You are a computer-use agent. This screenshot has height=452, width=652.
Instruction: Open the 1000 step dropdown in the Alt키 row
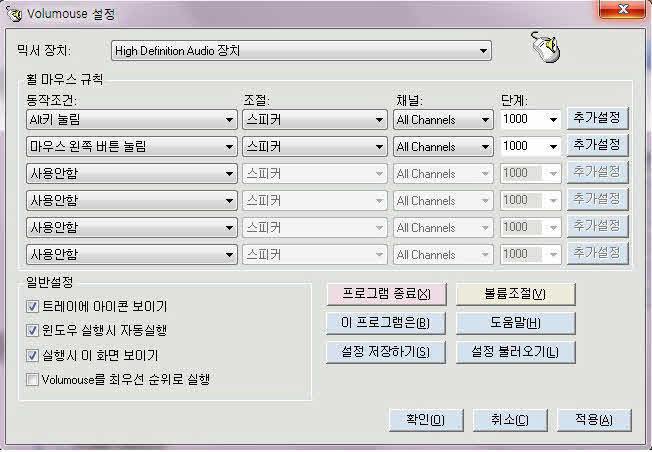click(531, 119)
